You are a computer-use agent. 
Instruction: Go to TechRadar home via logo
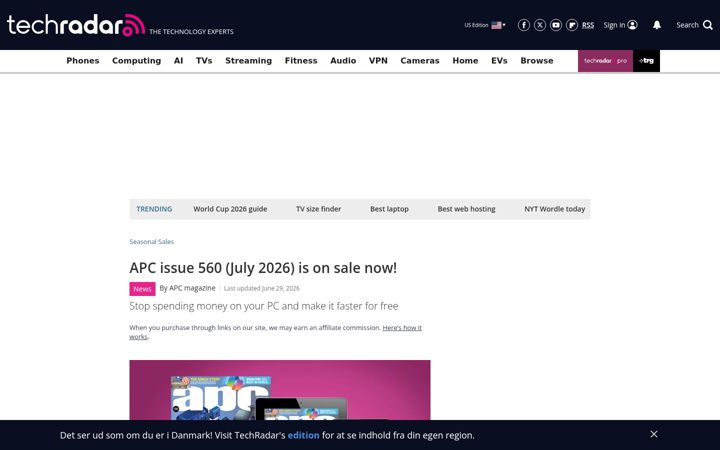point(76,25)
